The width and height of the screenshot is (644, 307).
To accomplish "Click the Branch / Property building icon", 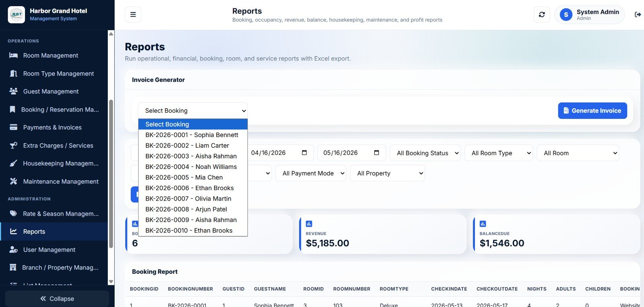I will click(13, 267).
